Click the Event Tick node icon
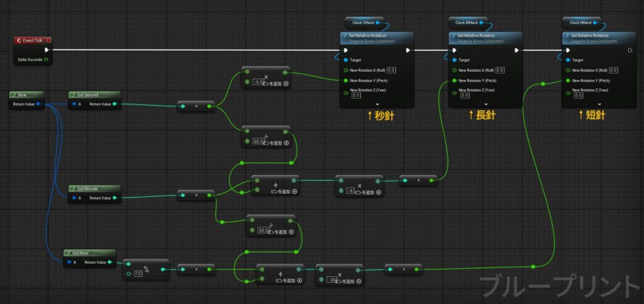Screen dimensions: 644x304 (19, 41)
